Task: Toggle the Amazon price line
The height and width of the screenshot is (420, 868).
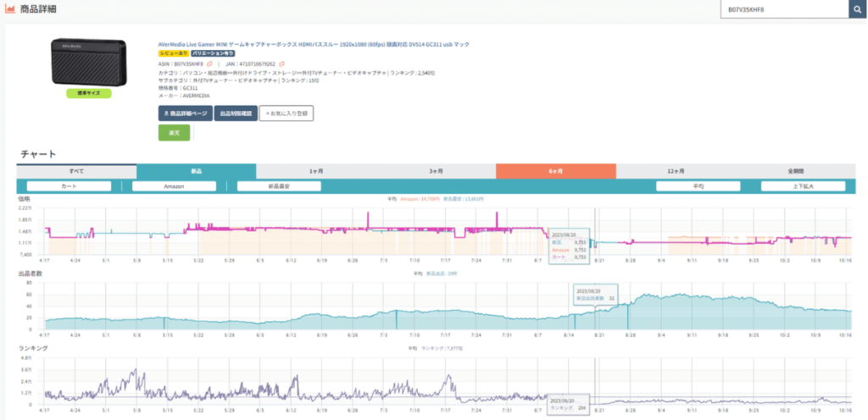Action: (x=174, y=186)
